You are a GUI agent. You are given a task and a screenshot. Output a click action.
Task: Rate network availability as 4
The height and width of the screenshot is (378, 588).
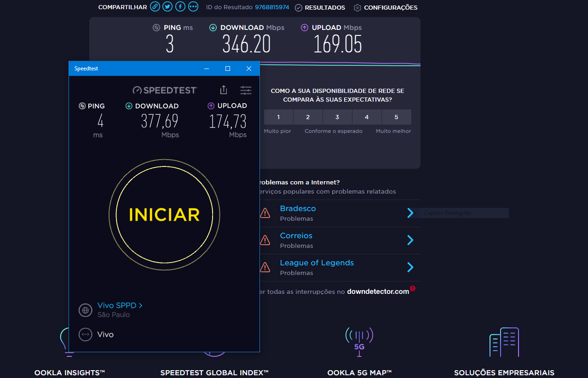click(x=367, y=117)
